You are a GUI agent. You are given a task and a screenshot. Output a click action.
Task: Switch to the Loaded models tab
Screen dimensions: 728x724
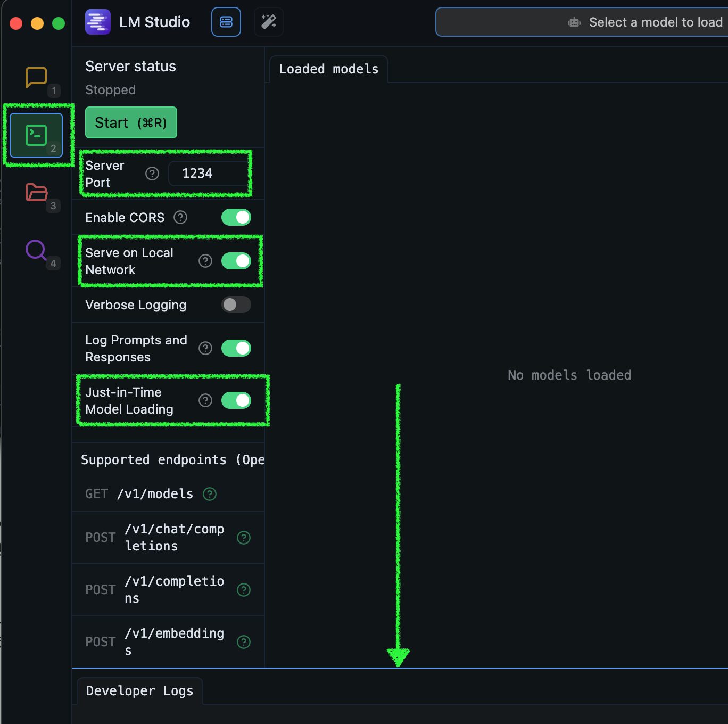pyautogui.click(x=329, y=69)
